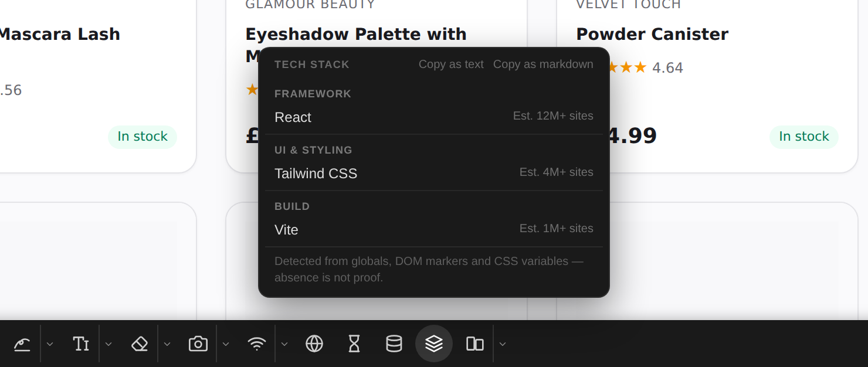This screenshot has width=868, height=367.
Task: Click the camera screenshot icon
Action: [198, 344]
